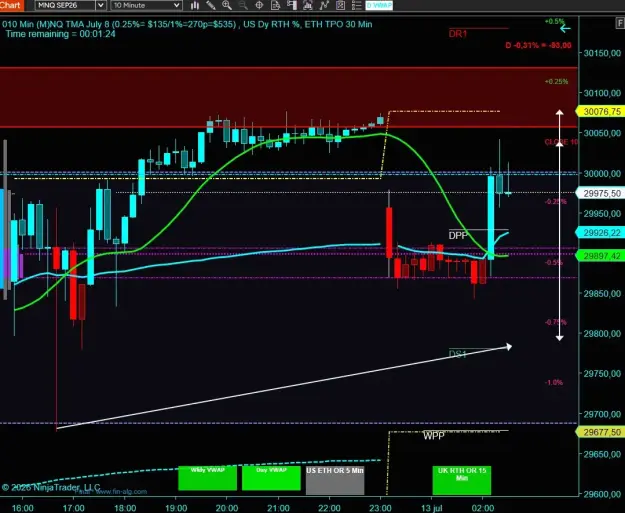
Task: Click the 30000,00 price axis label
Action: tap(602, 173)
